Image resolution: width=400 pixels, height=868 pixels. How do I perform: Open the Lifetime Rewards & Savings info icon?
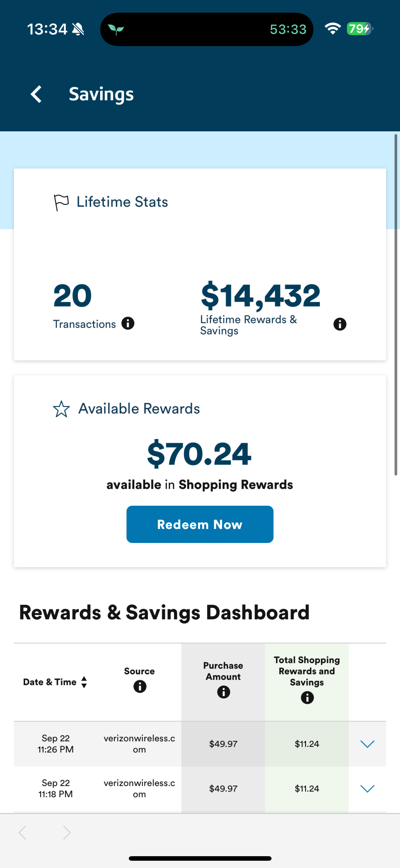[340, 324]
